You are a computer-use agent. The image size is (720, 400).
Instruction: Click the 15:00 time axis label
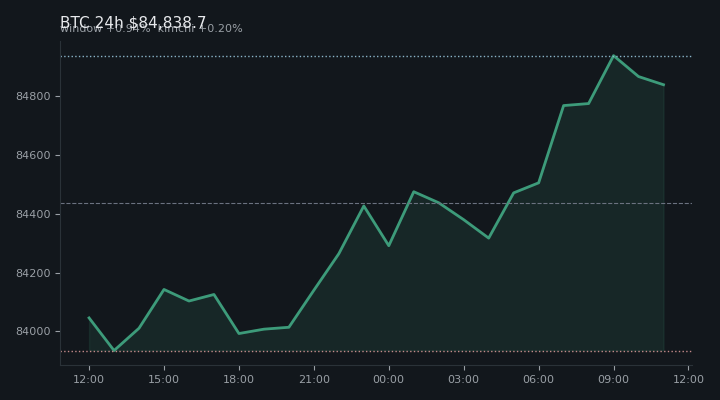click(x=164, y=379)
